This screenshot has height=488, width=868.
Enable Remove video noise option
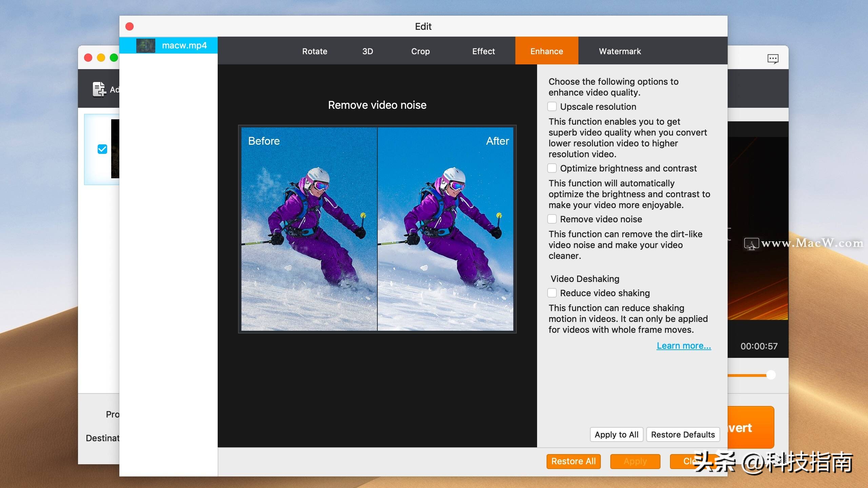click(x=552, y=219)
